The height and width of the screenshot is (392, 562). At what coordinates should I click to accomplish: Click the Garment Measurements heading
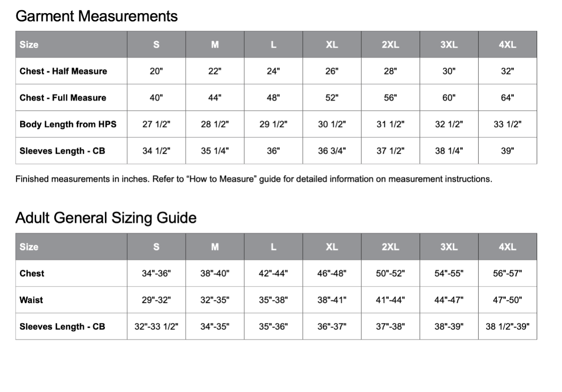(97, 16)
